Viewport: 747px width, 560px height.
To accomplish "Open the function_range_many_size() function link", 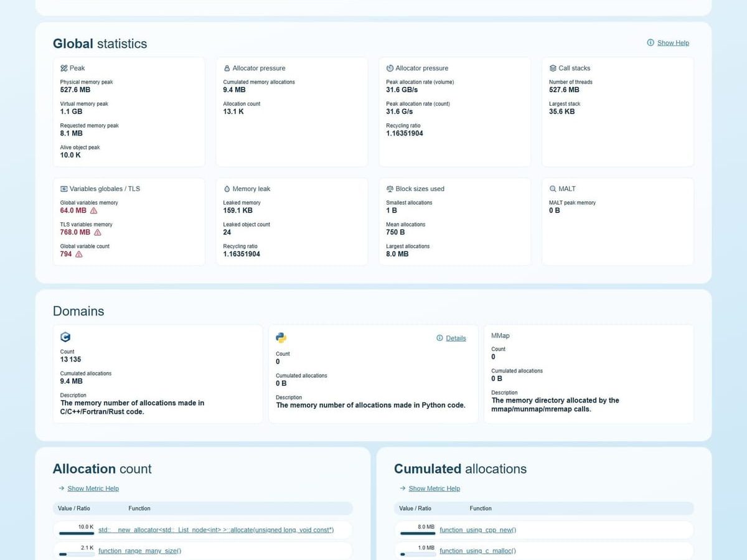I will coord(139,551).
